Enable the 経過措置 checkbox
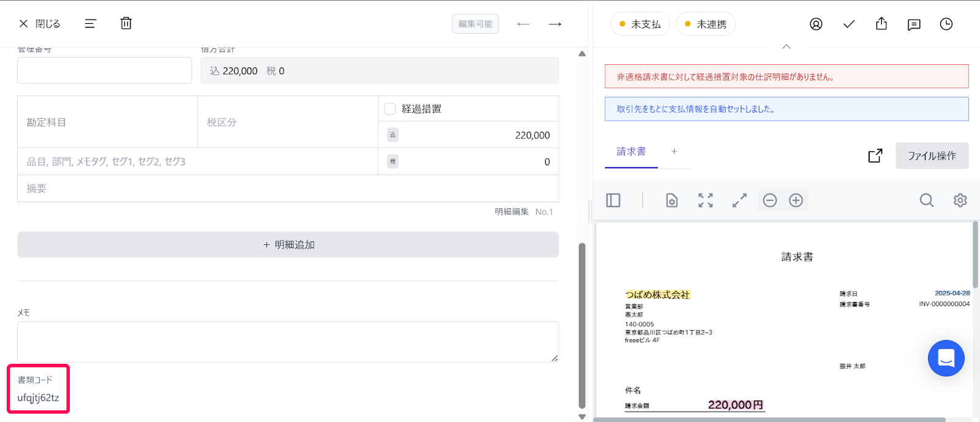Image resolution: width=980 pixels, height=422 pixels. coord(390,109)
